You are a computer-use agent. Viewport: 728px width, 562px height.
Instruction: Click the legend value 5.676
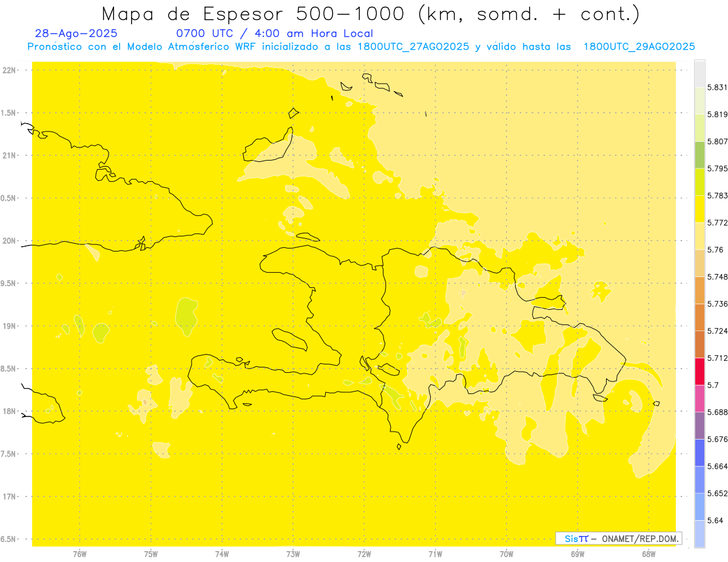point(718,439)
